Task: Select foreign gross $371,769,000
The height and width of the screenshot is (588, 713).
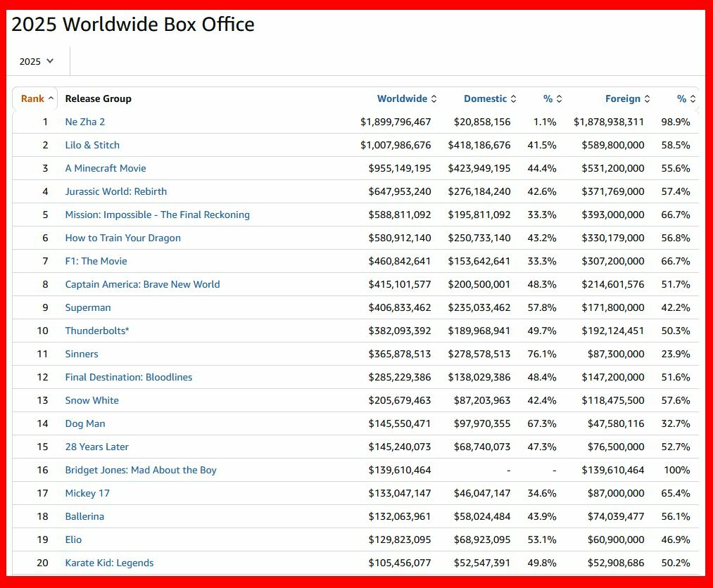Action: tap(613, 191)
